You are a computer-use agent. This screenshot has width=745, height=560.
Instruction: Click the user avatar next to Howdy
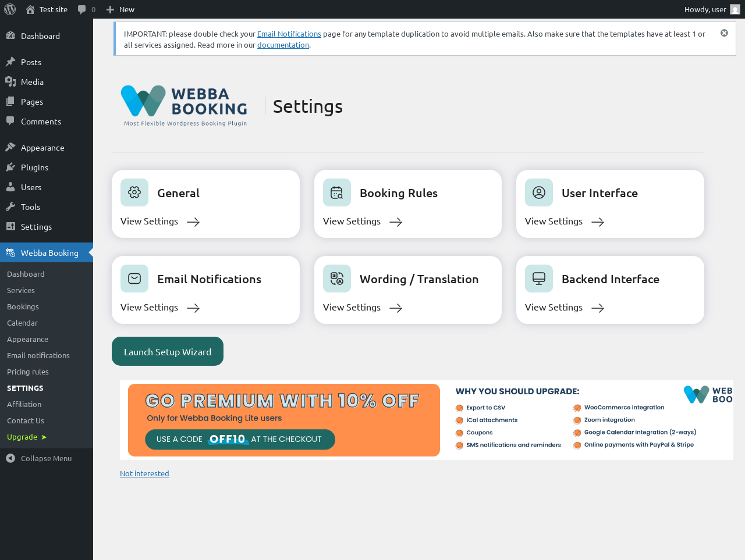coord(735,9)
